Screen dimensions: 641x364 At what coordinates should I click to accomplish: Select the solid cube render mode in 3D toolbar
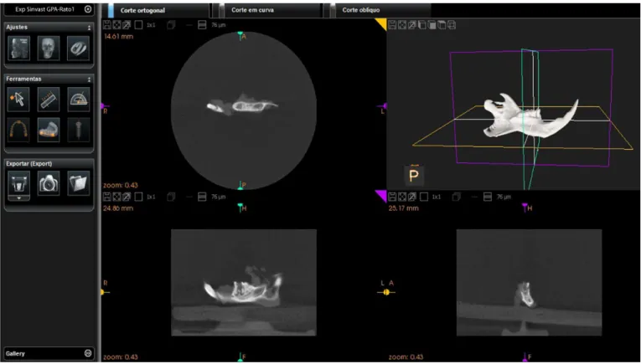432,25
